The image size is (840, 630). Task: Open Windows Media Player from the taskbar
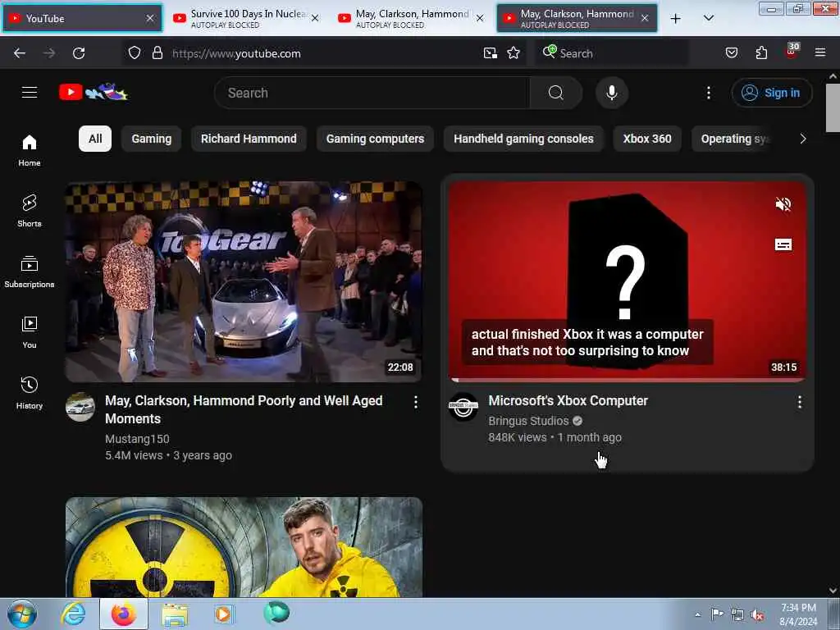(223, 614)
